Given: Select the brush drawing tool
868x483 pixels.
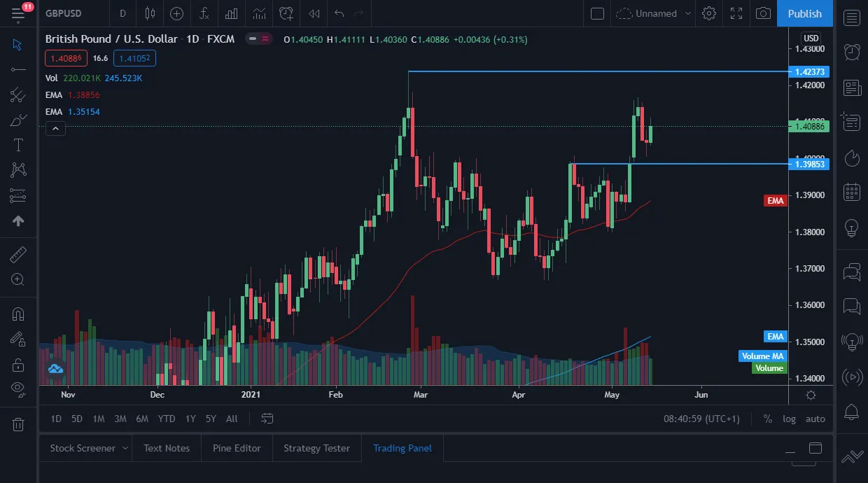Looking at the screenshot, I should pyautogui.click(x=18, y=120).
